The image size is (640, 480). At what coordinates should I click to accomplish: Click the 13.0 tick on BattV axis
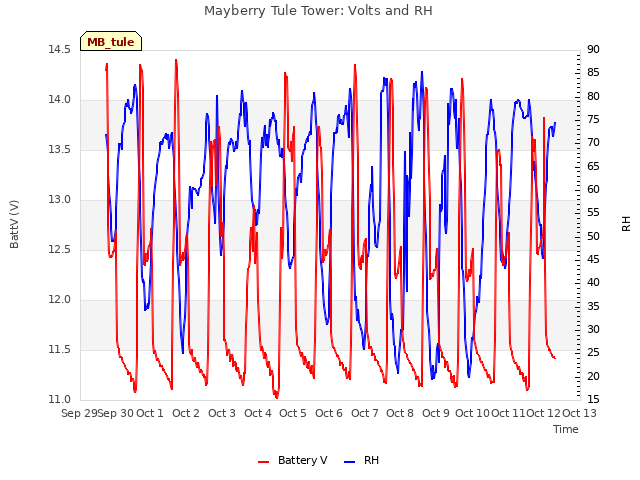point(59,200)
